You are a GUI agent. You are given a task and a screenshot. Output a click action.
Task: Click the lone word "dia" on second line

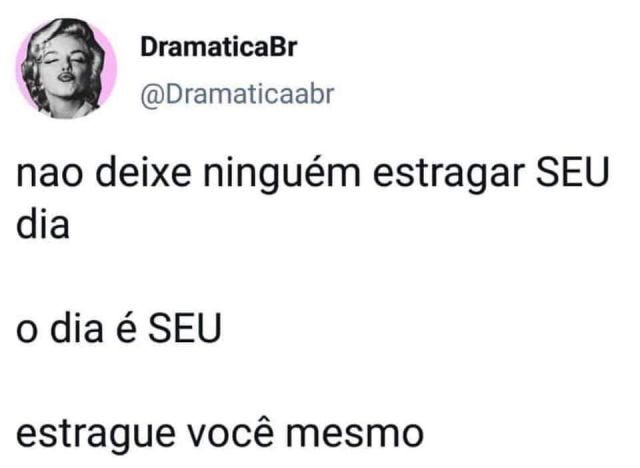pos(42,224)
